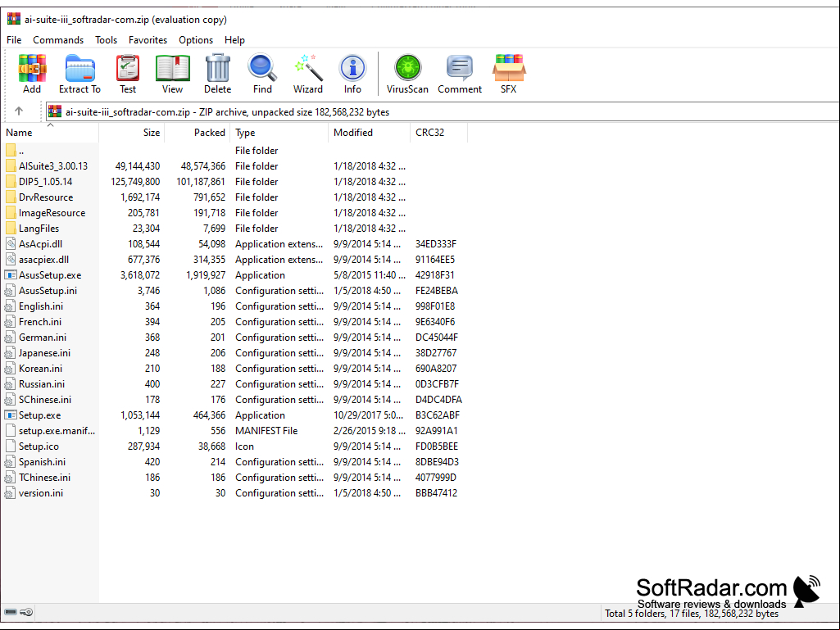
Task: Sort by the CRC32 column header
Action: pyautogui.click(x=438, y=133)
